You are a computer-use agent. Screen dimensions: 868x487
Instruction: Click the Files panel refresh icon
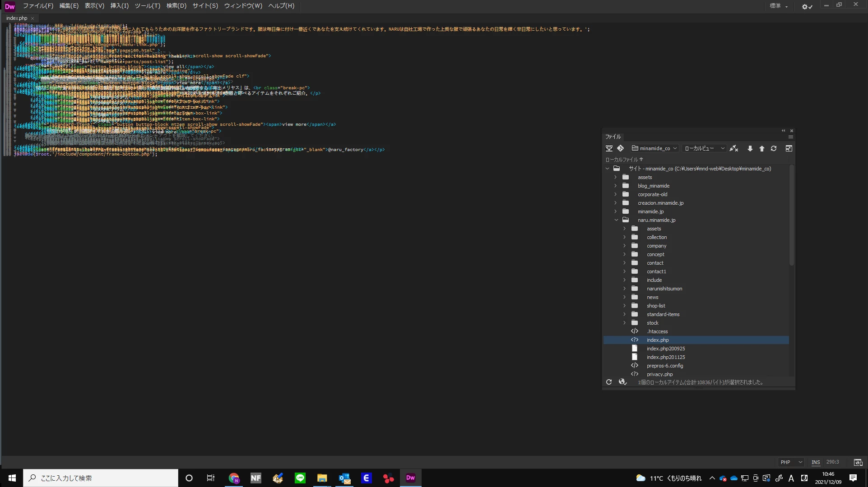pos(773,148)
